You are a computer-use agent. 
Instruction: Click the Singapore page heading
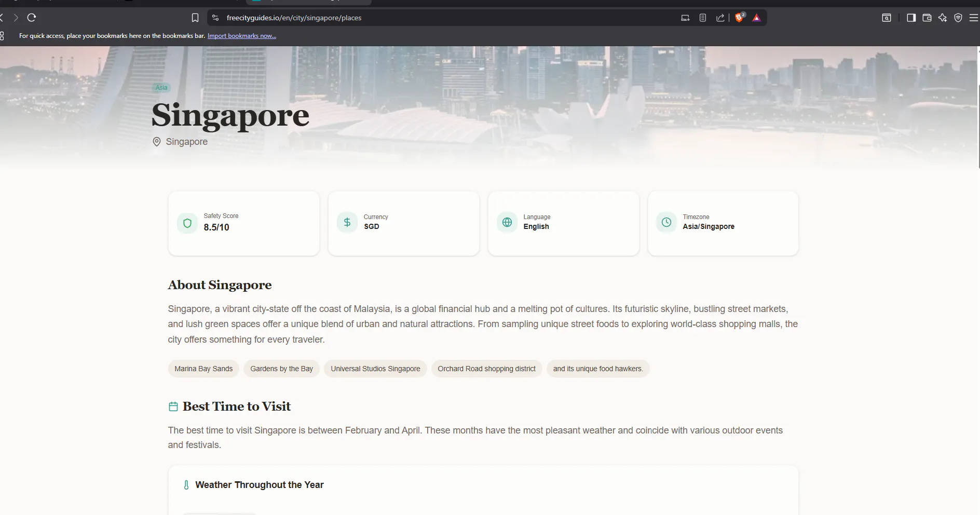tap(230, 115)
